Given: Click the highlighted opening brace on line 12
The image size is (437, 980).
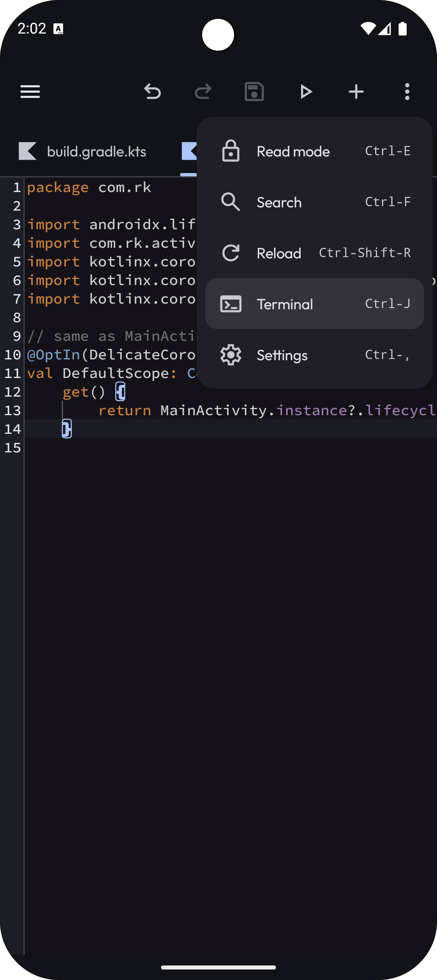Looking at the screenshot, I should pyautogui.click(x=120, y=392).
